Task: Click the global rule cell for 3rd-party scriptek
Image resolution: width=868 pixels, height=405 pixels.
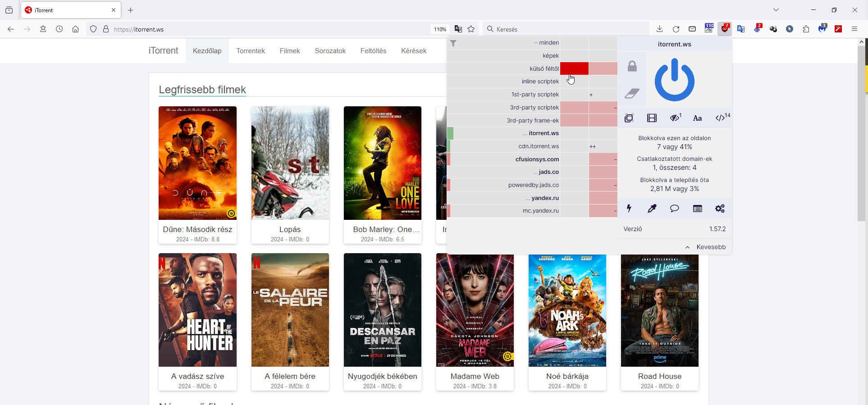Action: (574, 107)
